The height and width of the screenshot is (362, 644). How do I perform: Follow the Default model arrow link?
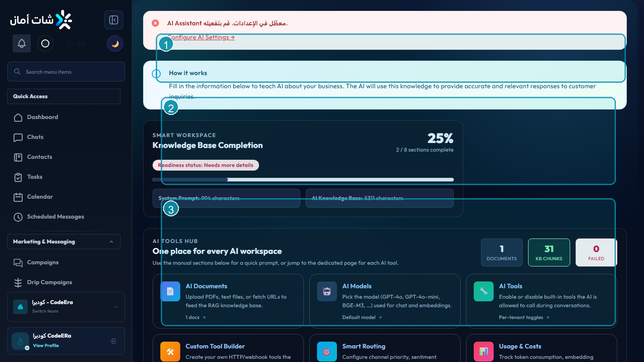362,317
